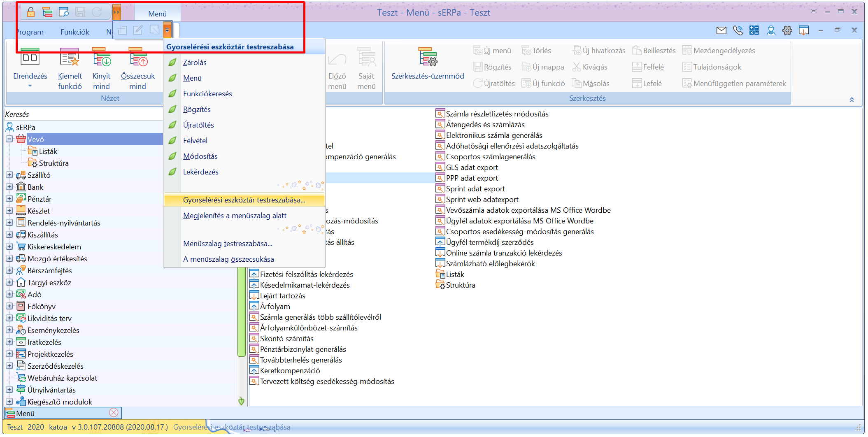Expand the Bérszámfejtés tree node
The height and width of the screenshot is (437, 868).
9,270
